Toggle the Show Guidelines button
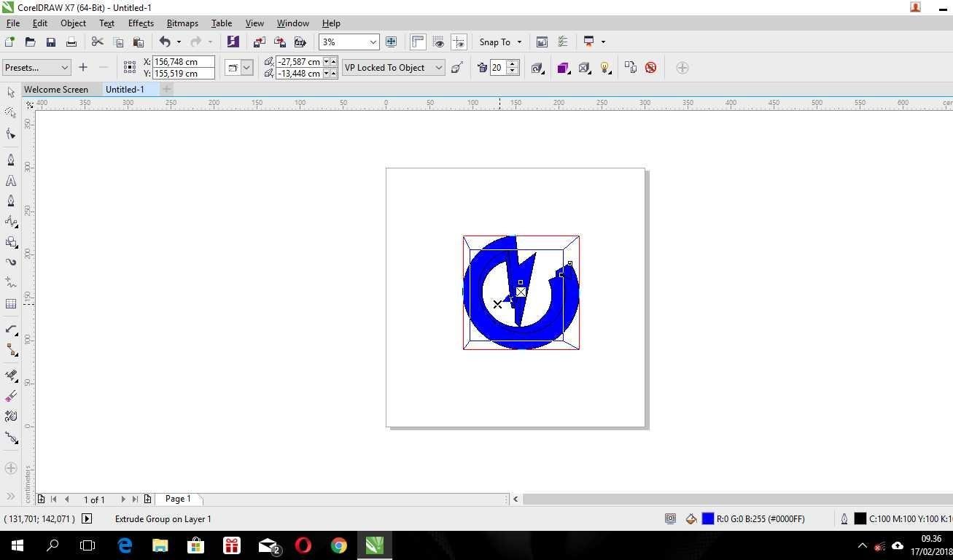The height and width of the screenshot is (560, 953). (459, 42)
